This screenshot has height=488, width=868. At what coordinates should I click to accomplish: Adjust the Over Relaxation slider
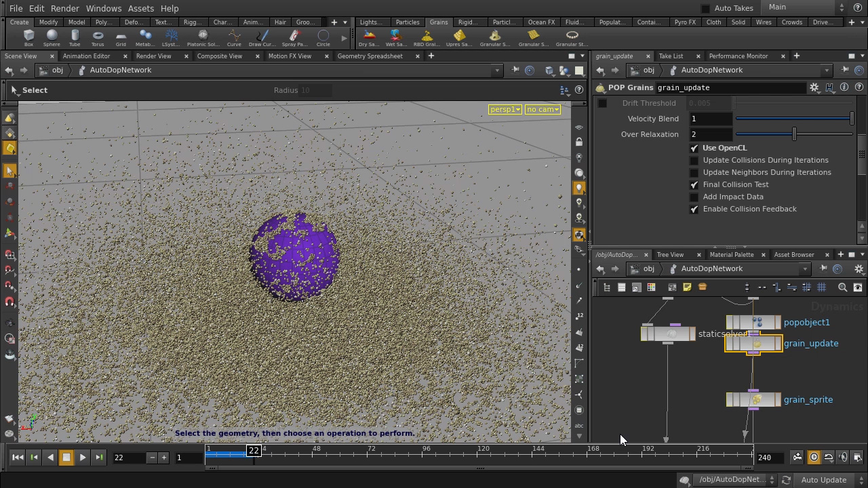click(794, 134)
